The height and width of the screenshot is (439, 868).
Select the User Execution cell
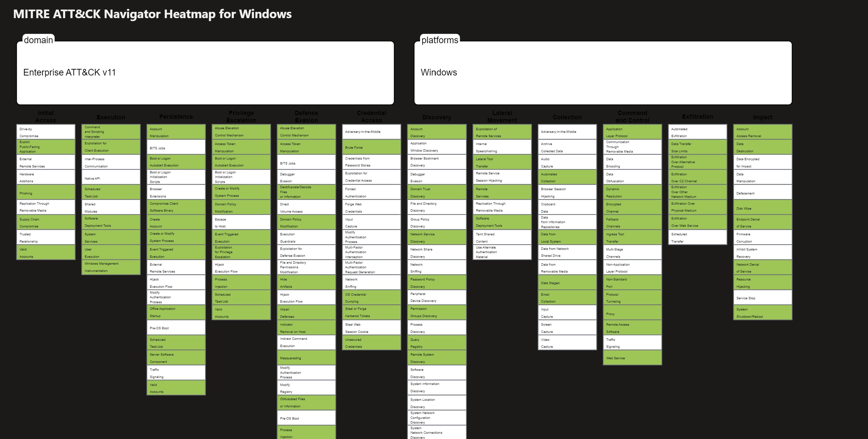111,252
